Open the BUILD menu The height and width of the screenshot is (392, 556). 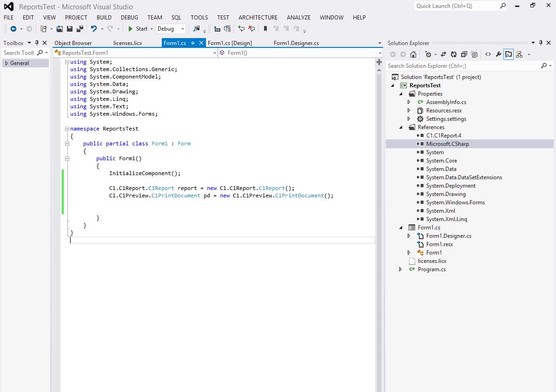104,17
